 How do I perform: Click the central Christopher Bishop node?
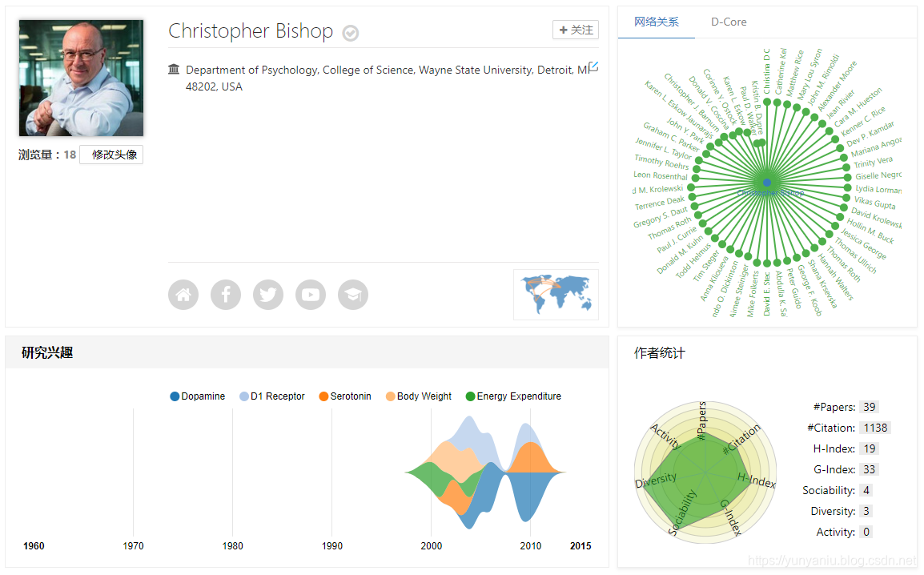766,183
